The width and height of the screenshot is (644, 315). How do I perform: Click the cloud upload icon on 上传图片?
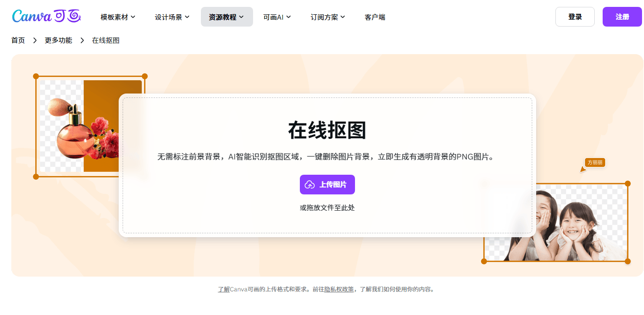point(310,185)
